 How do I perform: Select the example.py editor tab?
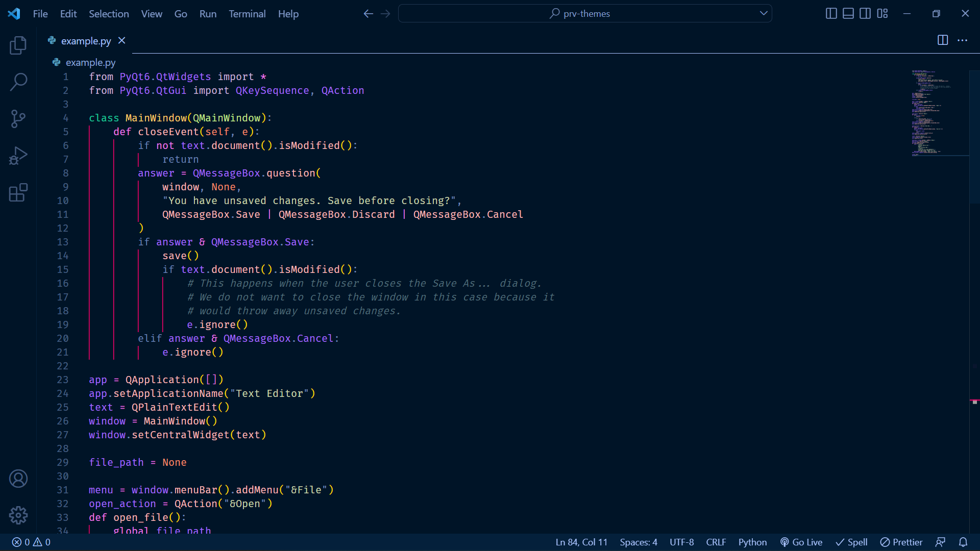tap(86, 41)
